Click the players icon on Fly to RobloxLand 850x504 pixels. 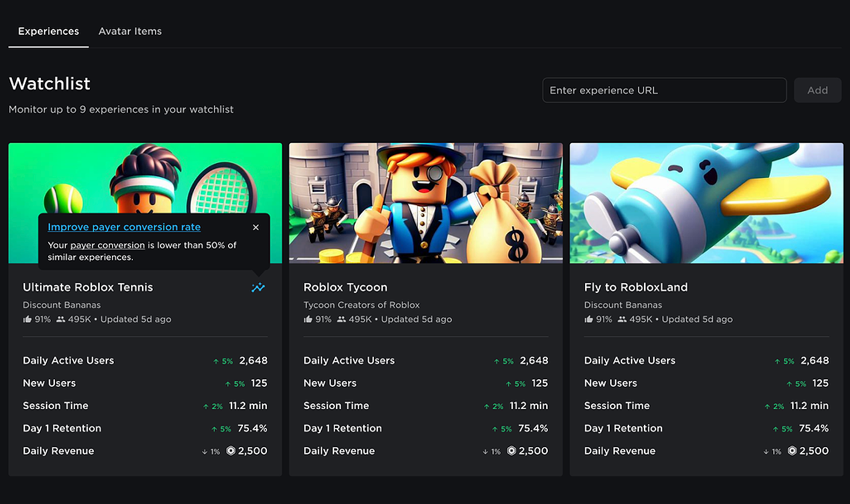click(x=622, y=319)
